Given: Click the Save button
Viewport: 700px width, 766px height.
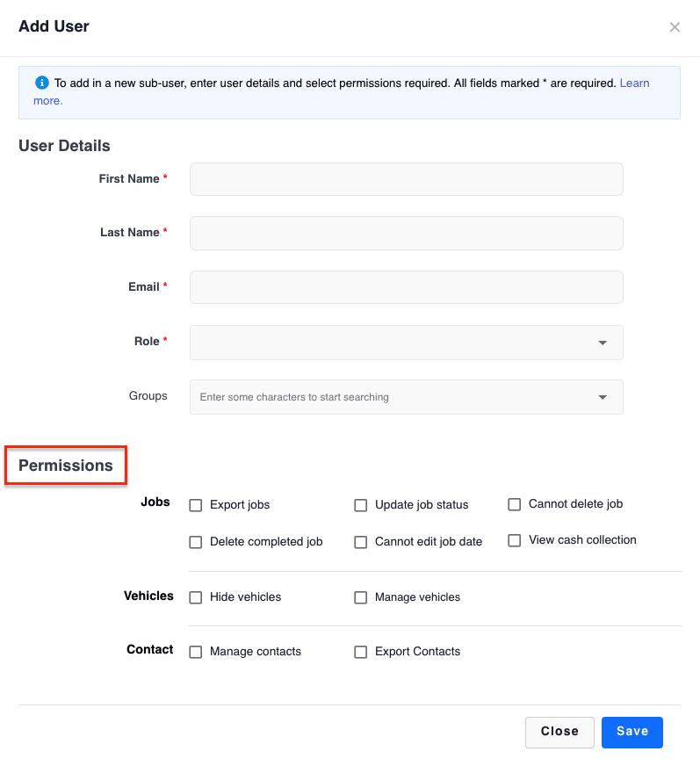Looking at the screenshot, I should [632, 733].
